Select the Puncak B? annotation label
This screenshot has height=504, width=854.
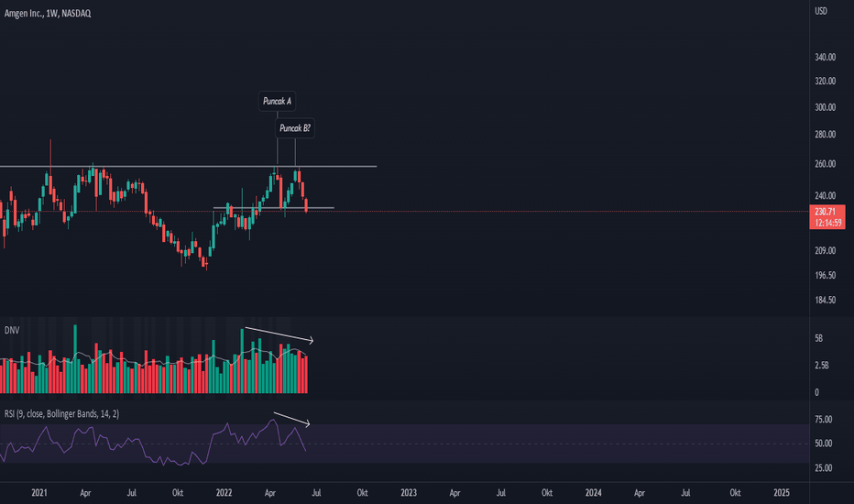tap(295, 128)
